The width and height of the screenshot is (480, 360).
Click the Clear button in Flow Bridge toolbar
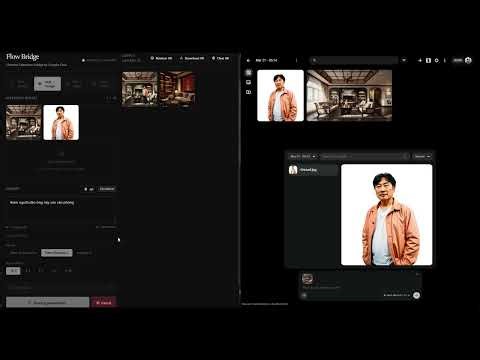coord(221,58)
